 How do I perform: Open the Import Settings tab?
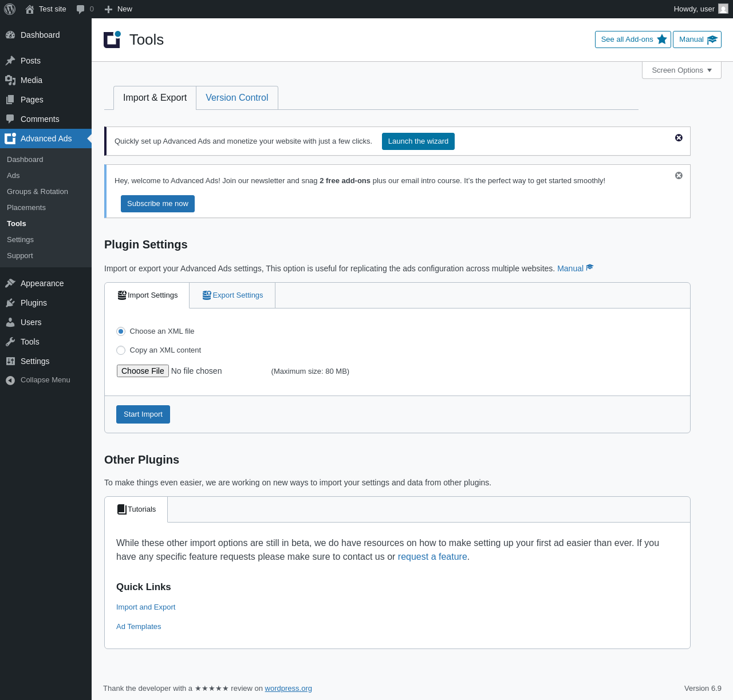tap(147, 295)
